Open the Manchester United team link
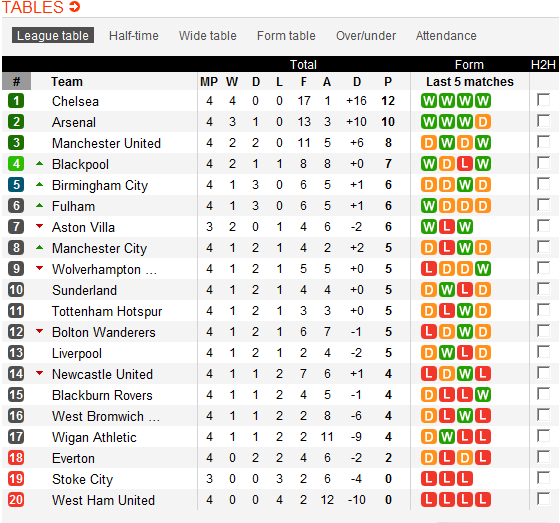 point(106,143)
